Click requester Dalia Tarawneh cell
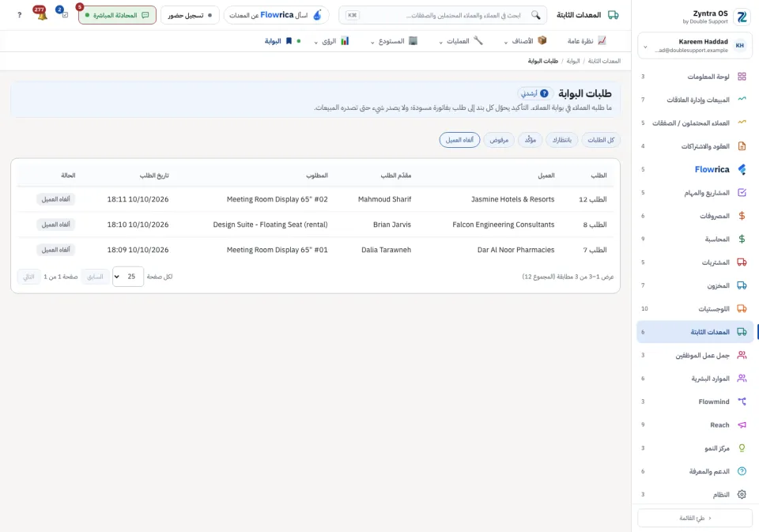This screenshot has height=532, width=759. click(386, 250)
